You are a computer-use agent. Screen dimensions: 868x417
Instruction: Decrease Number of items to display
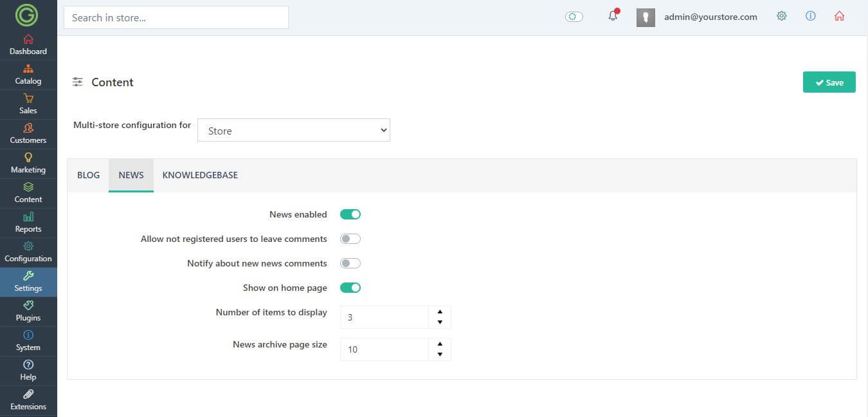point(440,322)
